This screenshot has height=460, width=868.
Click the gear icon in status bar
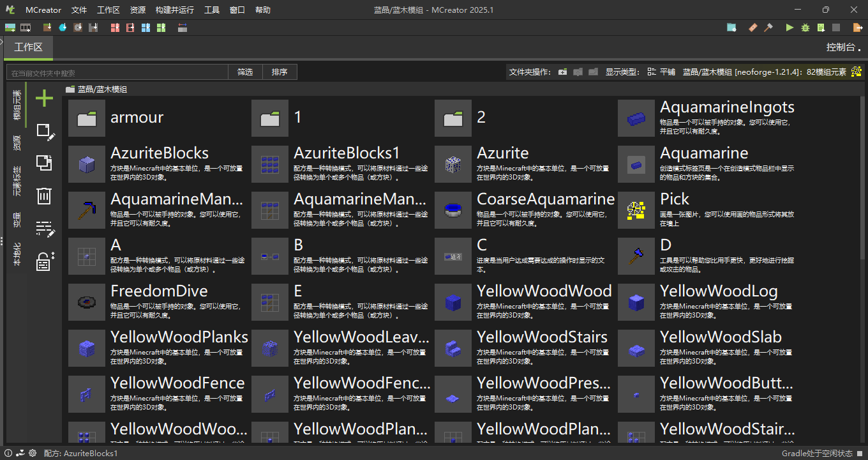click(x=33, y=453)
